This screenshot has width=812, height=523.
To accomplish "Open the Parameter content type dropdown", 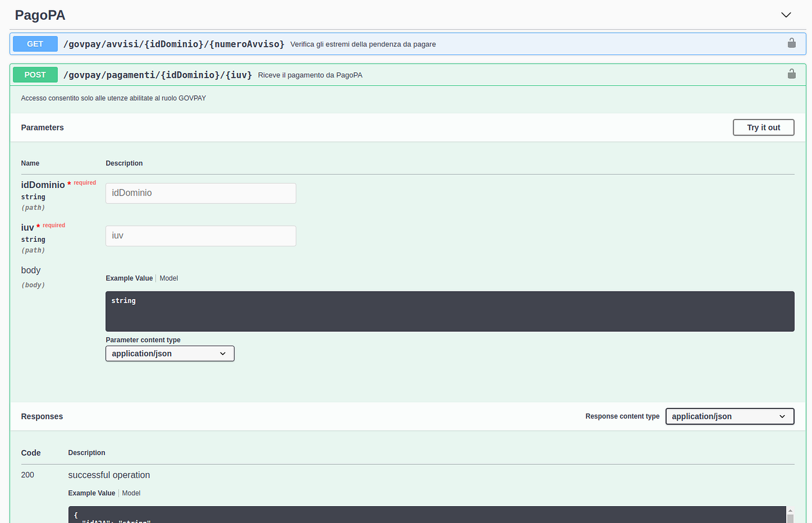I will coord(170,354).
